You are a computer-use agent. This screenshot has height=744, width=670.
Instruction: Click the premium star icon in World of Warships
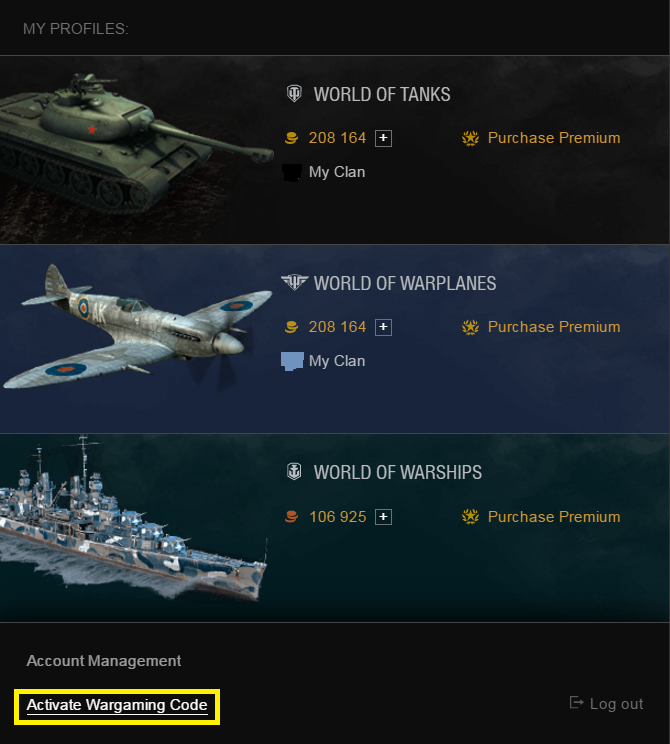470,516
